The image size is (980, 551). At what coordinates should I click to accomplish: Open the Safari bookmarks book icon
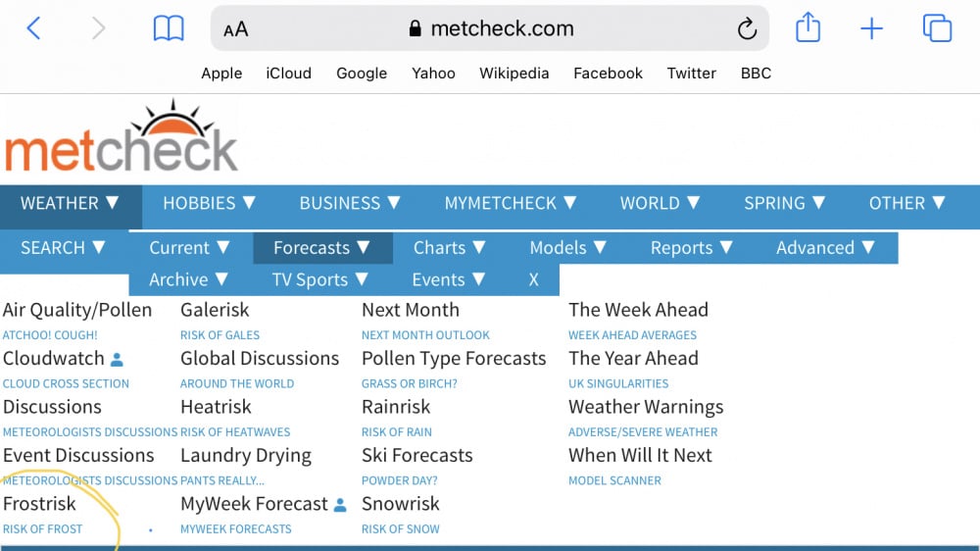pyautogui.click(x=169, y=28)
